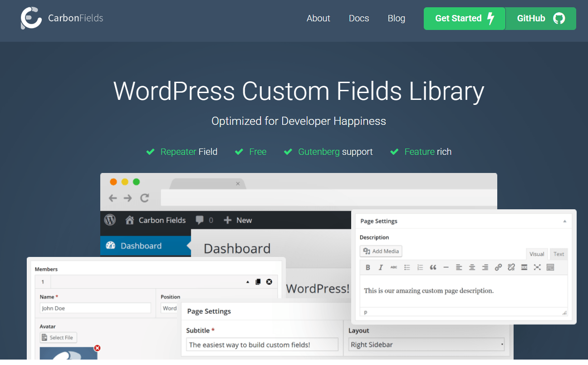Click the red browser window dot

coord(113,182)
